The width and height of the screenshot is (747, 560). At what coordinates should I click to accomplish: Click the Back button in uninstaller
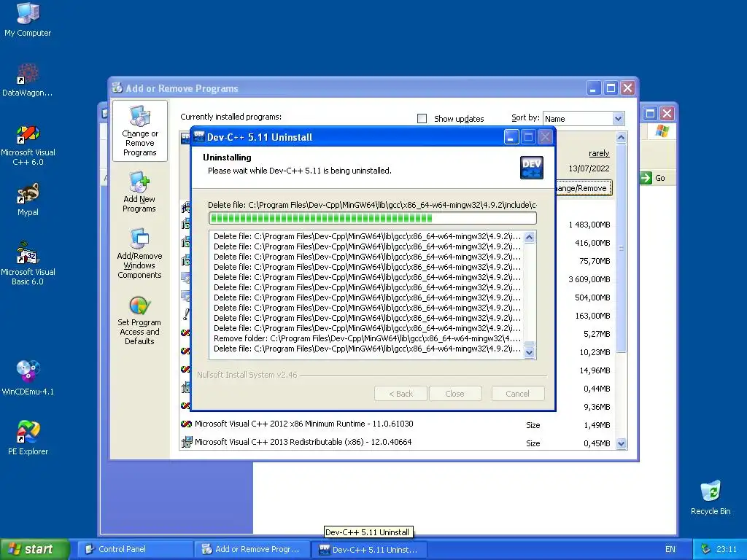click(x=400, y=394)
